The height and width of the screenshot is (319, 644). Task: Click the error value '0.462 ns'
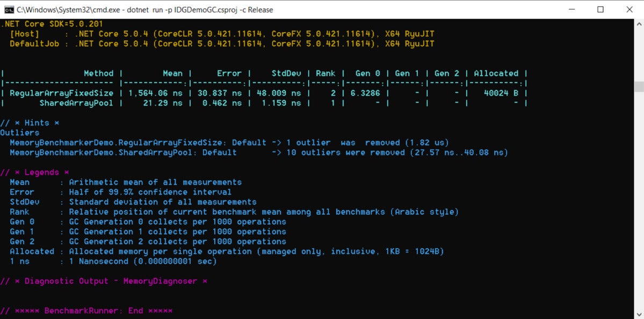pyautogui.click(x=222, y=103)
